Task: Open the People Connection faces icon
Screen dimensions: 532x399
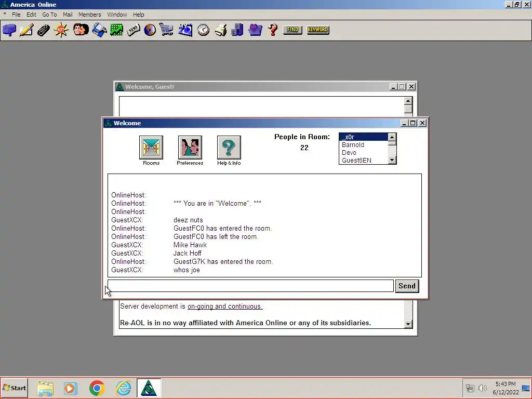Action: 81,30
